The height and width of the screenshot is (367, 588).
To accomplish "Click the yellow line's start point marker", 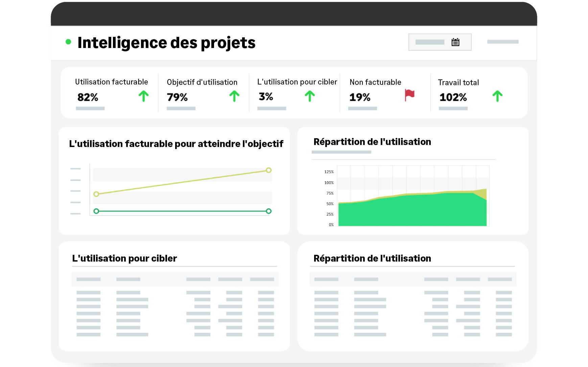I will click(96, 194).
